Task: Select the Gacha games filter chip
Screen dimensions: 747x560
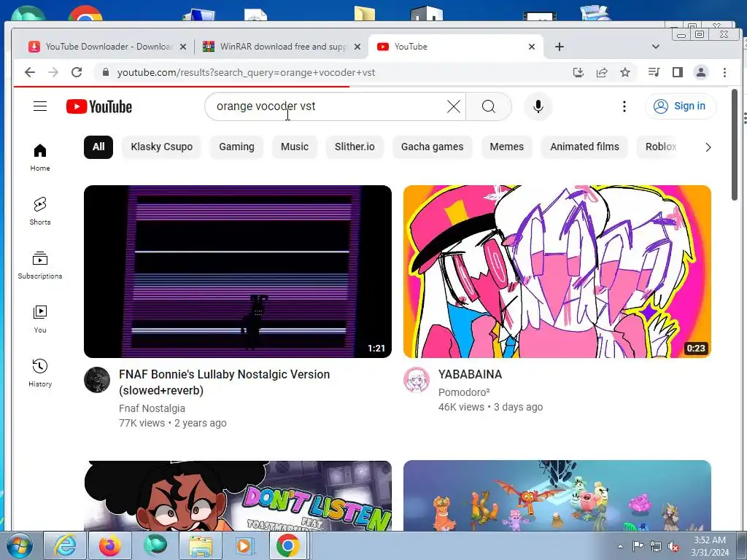Action: click(x=432, y=147)
